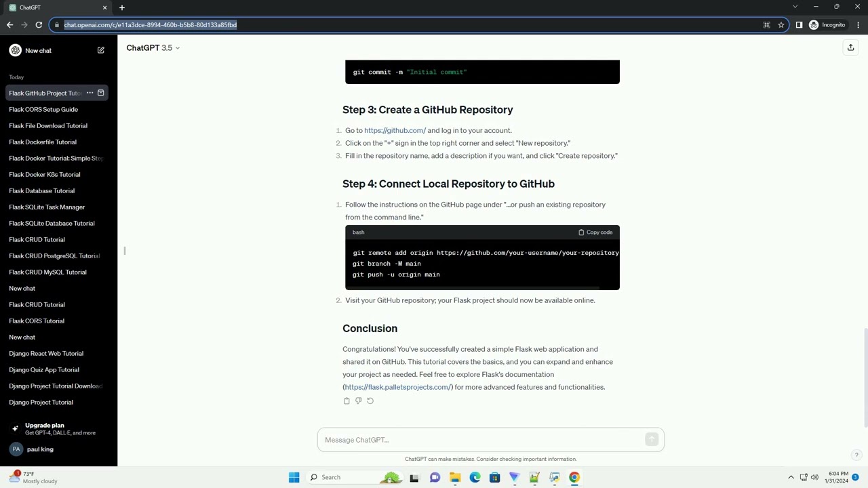Viewport: 868px width, 488px height.
Task: Click the new chat compose icon
Action: click(101, 50)
